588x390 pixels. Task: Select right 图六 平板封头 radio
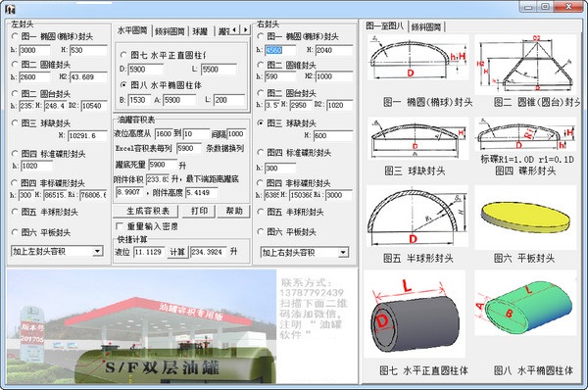pos(261,231)
